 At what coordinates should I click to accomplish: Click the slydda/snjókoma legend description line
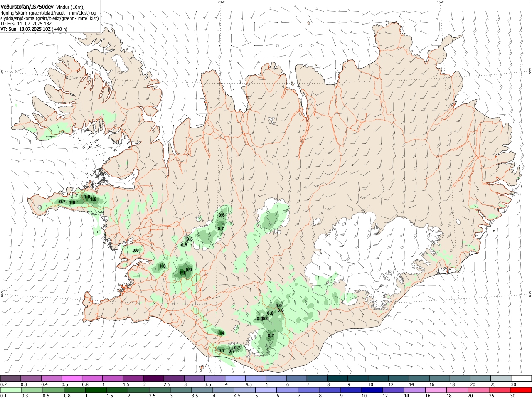coord(49,18)
